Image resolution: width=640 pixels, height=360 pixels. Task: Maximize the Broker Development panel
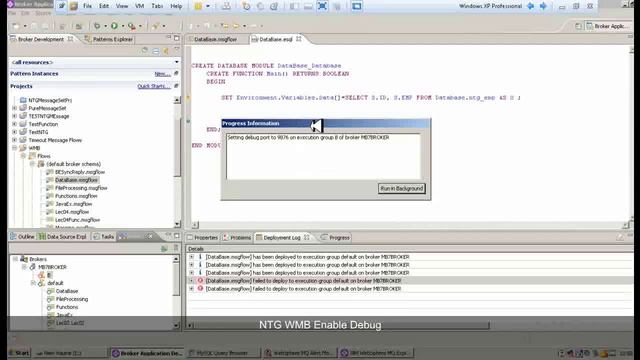[177, 38]
